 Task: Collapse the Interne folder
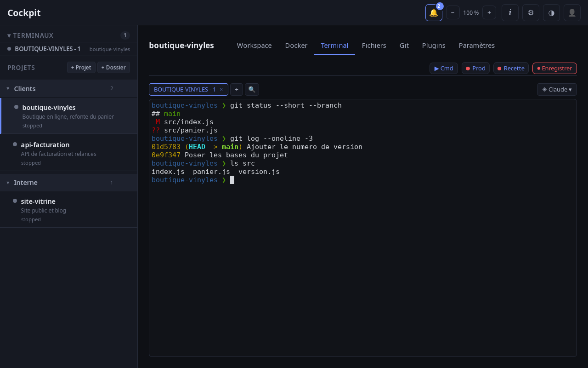[x=8, y=183]
